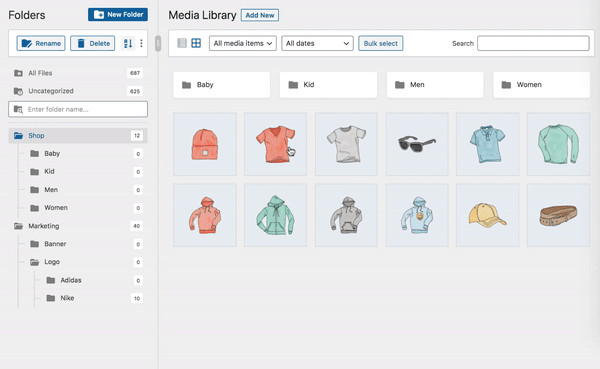Select the yellow cap image thumbnail
This screenshot has height=369, width=600.
pyautogui.click(x=488, y=215)
